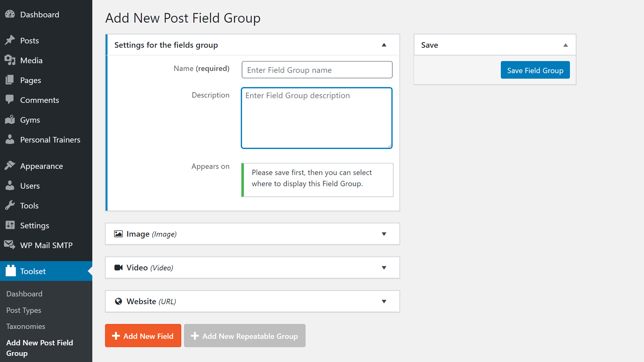
Task: Open the WP Mail SMTP envelope icon
Action: [9, 245]
